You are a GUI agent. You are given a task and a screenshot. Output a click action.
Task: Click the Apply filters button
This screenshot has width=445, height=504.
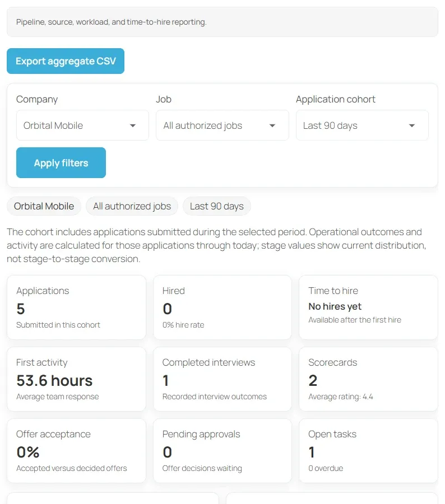tap(61, 162)
